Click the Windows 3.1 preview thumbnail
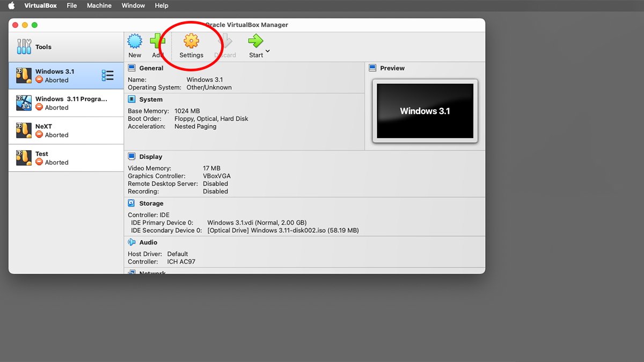This screenshot has height=362, width=644. (425, 111)
